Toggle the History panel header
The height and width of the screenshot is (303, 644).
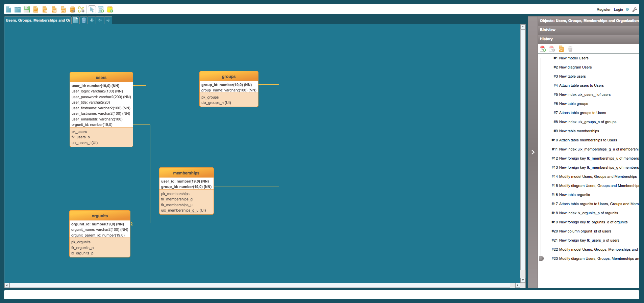point(588,39)
